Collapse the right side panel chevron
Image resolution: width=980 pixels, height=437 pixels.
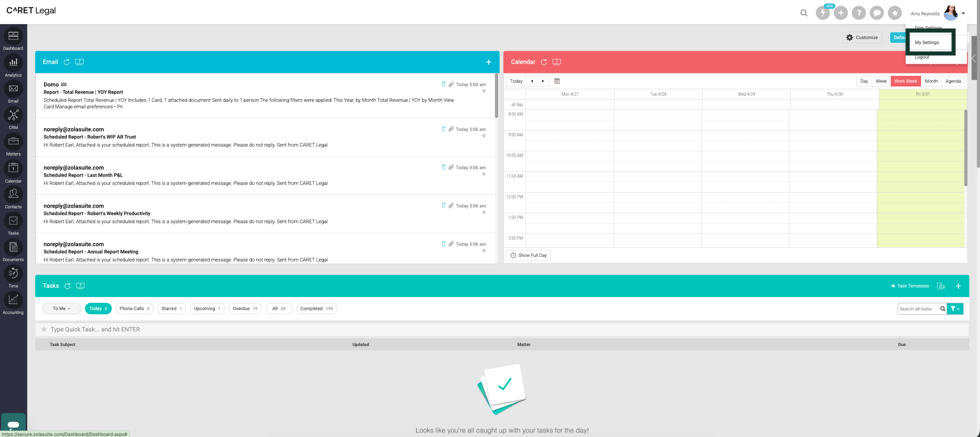pos(974,58)
